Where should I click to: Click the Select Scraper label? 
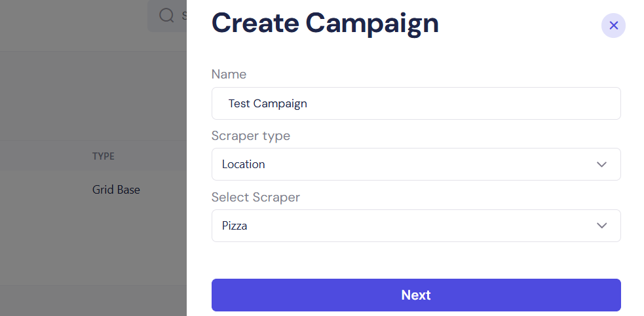click(x=256, y=197)
